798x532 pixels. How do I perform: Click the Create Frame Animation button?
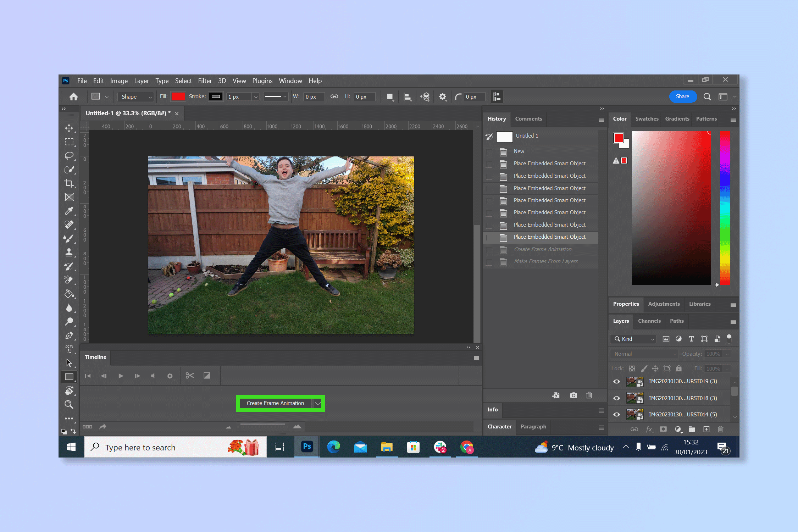tap(276, 403)
